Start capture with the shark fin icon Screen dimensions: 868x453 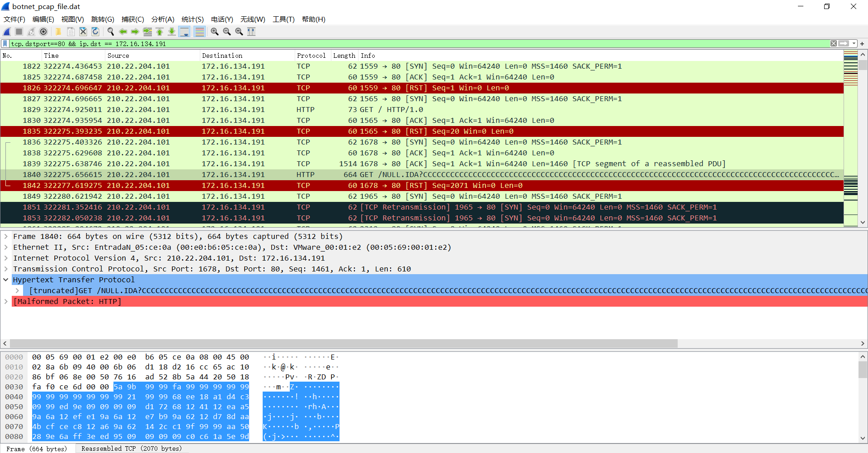pyautogui.click(x=7, y=32)
